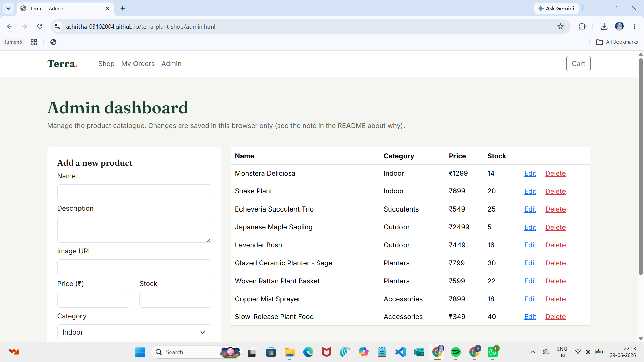Open the Shop nav link
Image resolution: width=644 pixels, height=362 pixels.
pyautogui.click(x=106, y=64)
